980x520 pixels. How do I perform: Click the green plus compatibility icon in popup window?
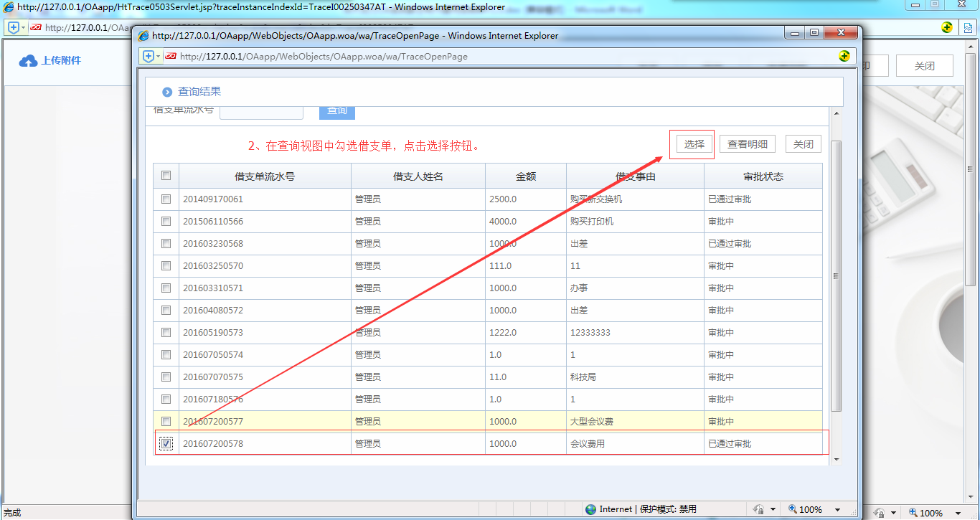point(844,56)
